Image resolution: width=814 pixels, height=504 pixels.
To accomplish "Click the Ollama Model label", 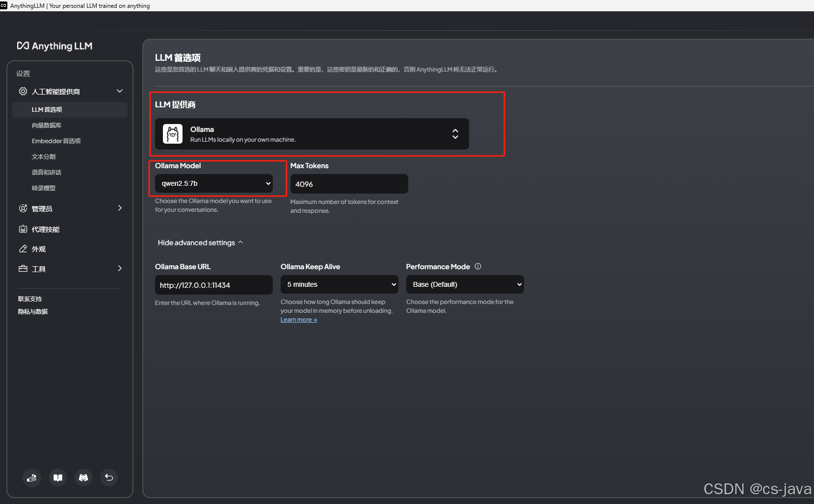I will click(x=178, y=166).
